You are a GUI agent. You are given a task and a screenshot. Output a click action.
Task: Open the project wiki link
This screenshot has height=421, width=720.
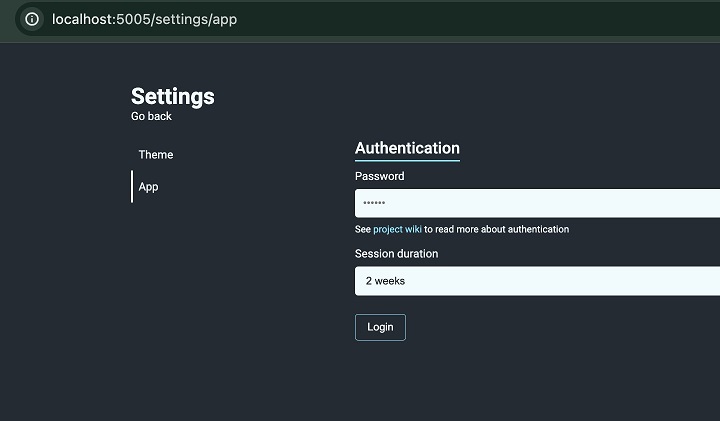(397, 230)
